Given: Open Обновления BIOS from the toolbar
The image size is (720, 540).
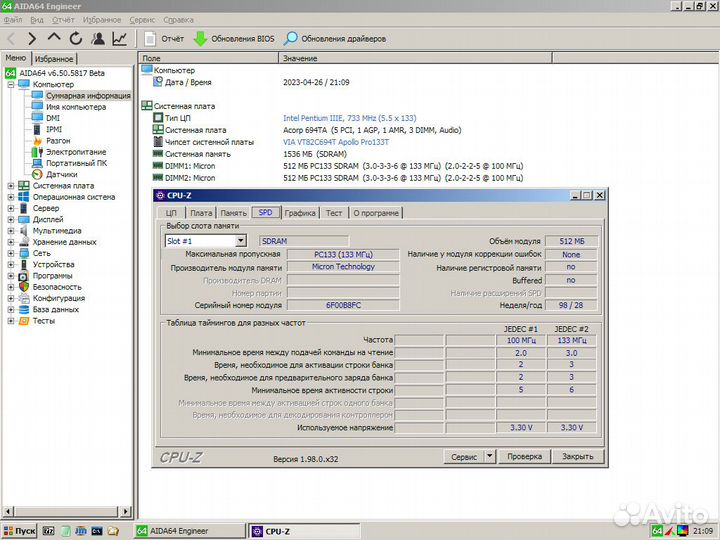Looking at the screenshot, I should 234,39.
